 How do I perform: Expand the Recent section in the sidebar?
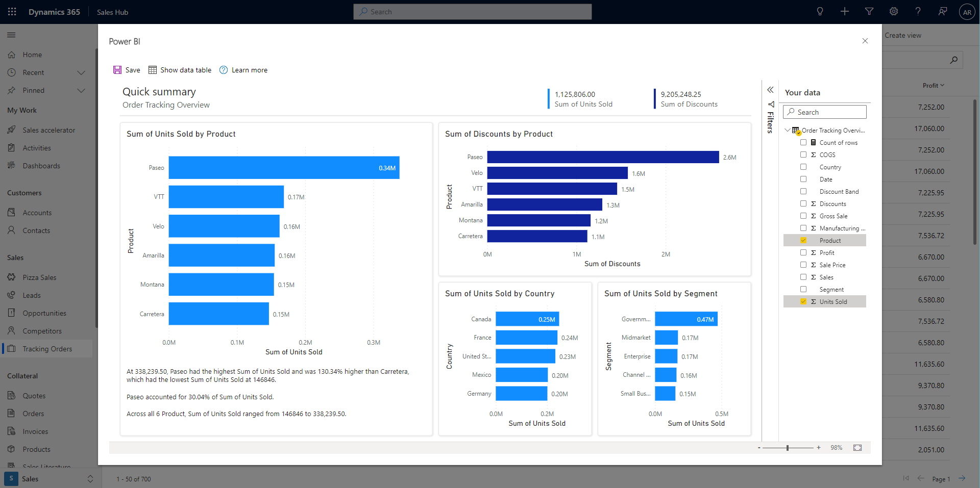81,72
